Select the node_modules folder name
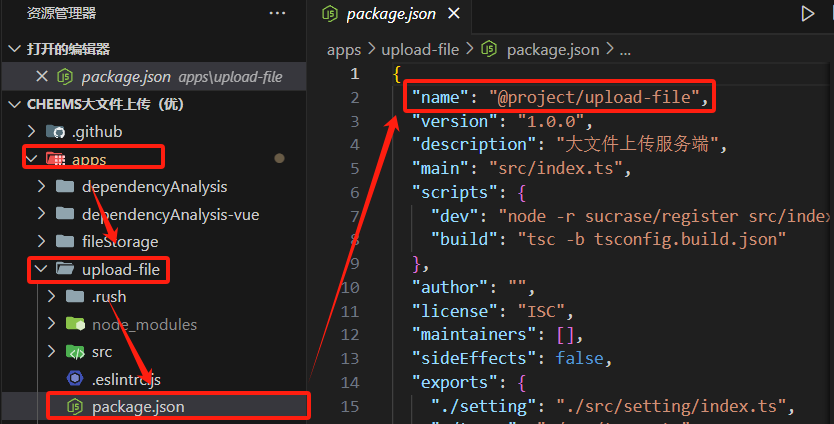Image resolution: width=834 pixels, height=424 pixels. click(145, 325)
